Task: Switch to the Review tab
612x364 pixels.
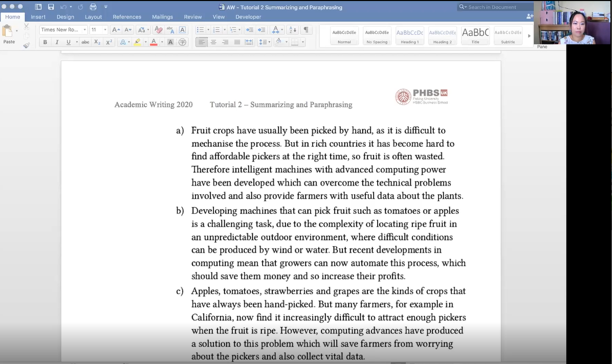Action: pos(193,17)
